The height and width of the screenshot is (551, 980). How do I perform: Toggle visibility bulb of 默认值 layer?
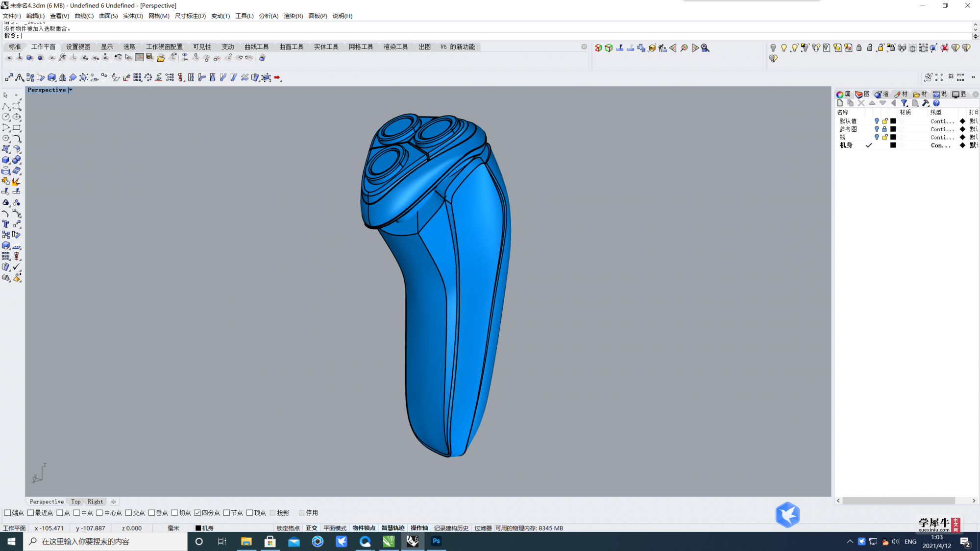point(877,121)
